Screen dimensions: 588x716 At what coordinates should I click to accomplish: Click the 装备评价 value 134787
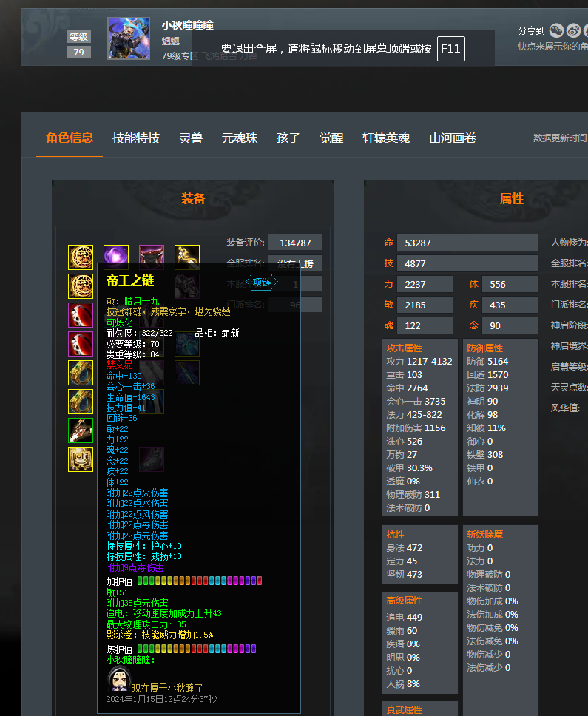[x=295, y=243]
